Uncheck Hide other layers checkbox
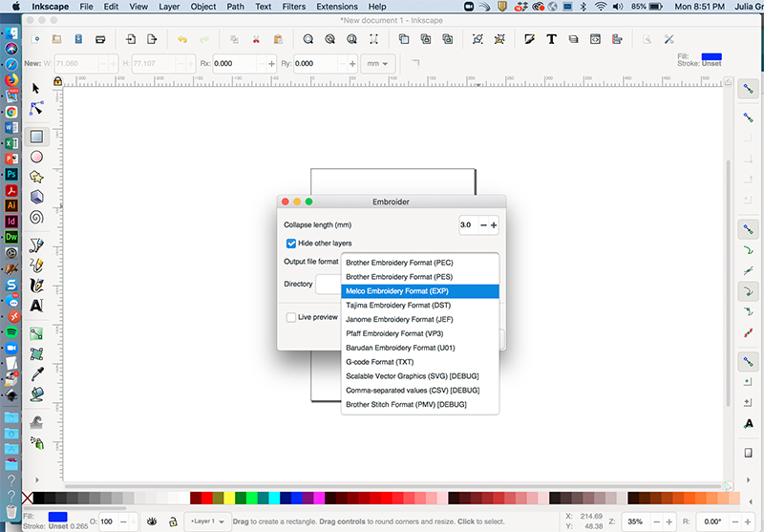The image size is (764, 532). 291,244
